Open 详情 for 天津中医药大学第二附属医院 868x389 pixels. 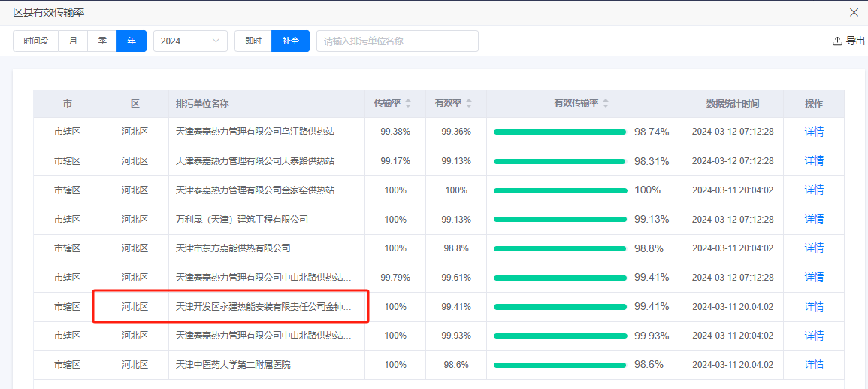click(814, 365)
